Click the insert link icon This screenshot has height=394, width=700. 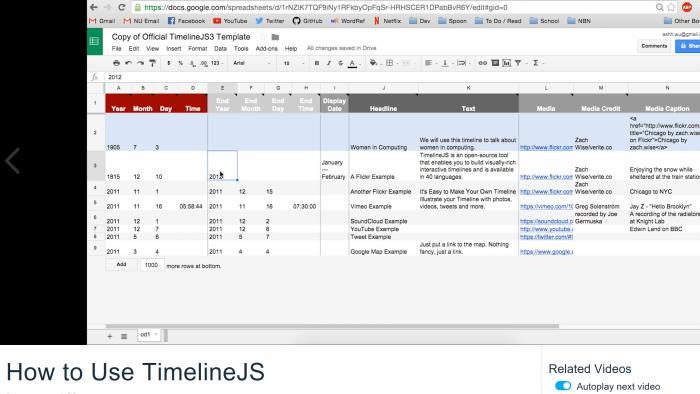pos(483,63)
